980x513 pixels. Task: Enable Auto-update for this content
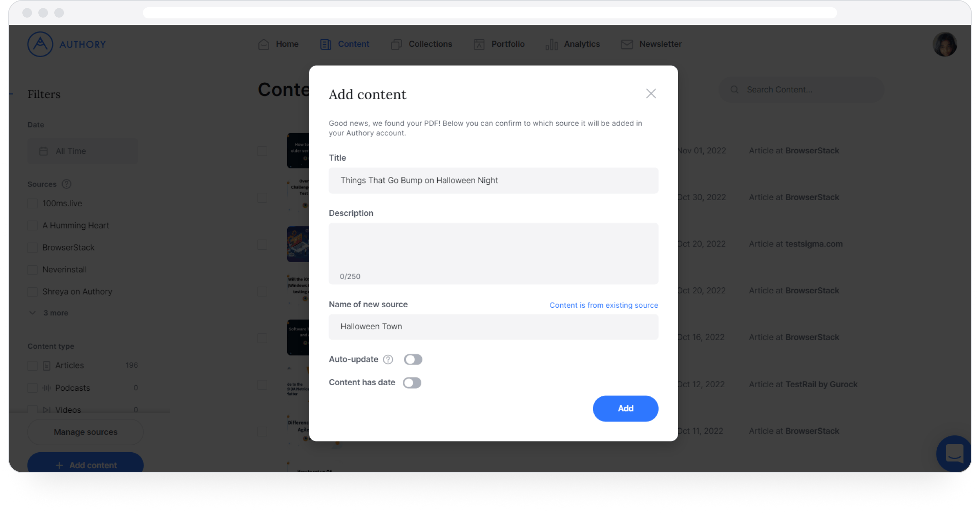tap(412, 359)
